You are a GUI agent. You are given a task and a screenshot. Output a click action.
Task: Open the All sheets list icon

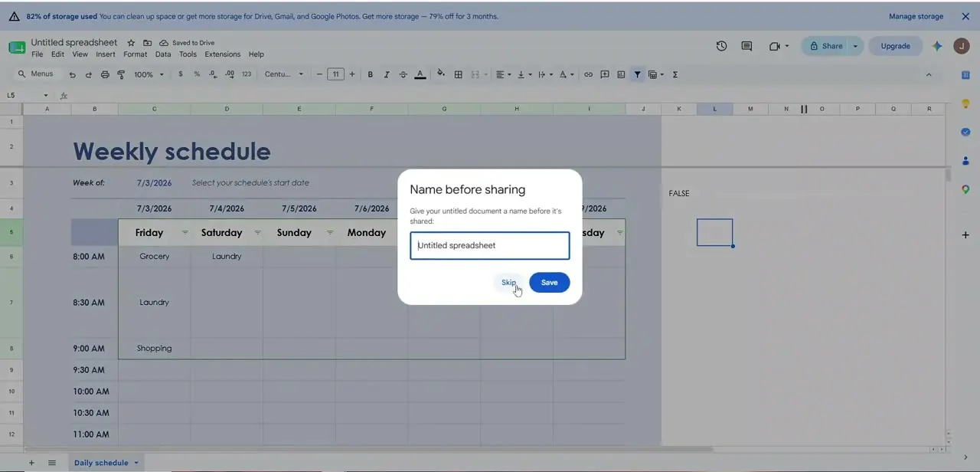click(52, 463)
